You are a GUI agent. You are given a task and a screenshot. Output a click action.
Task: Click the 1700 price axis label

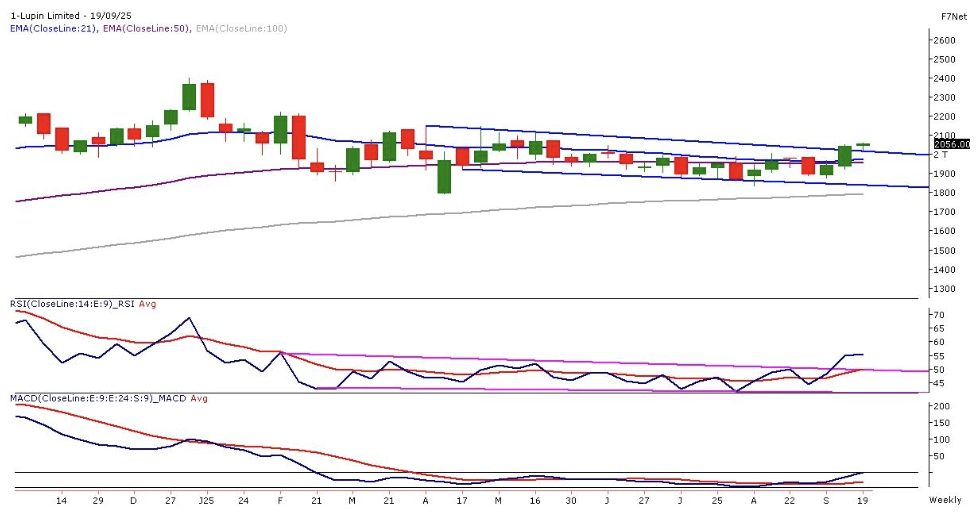tap(944, 212)
